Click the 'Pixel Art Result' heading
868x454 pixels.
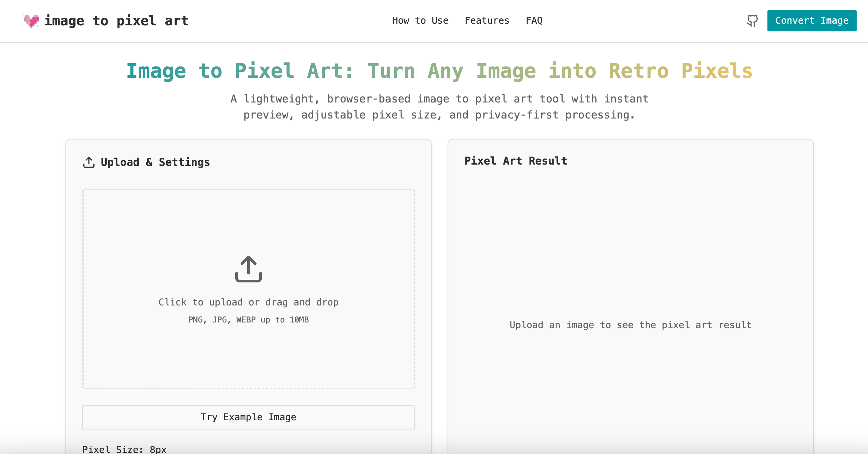pyautogui.click(x=516, y=161)
